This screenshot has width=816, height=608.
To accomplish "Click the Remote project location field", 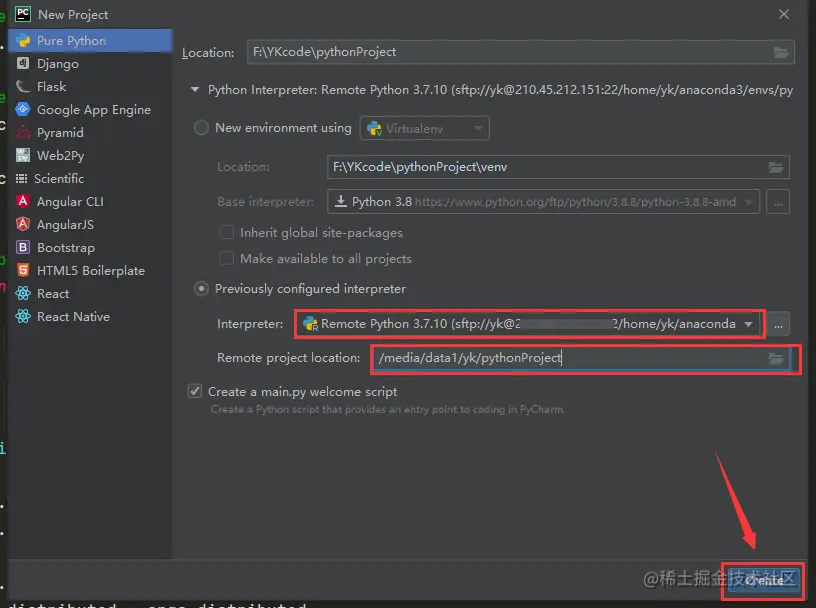I will pos(581,358).
